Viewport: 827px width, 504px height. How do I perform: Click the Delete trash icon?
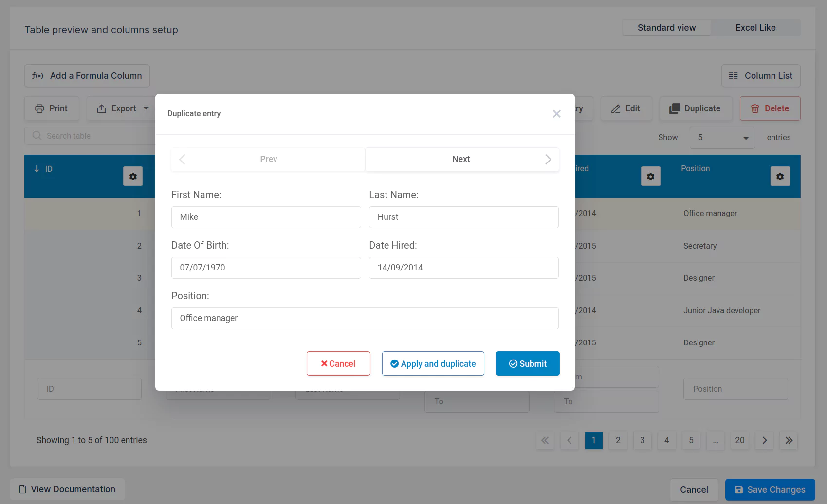[755, 108]
